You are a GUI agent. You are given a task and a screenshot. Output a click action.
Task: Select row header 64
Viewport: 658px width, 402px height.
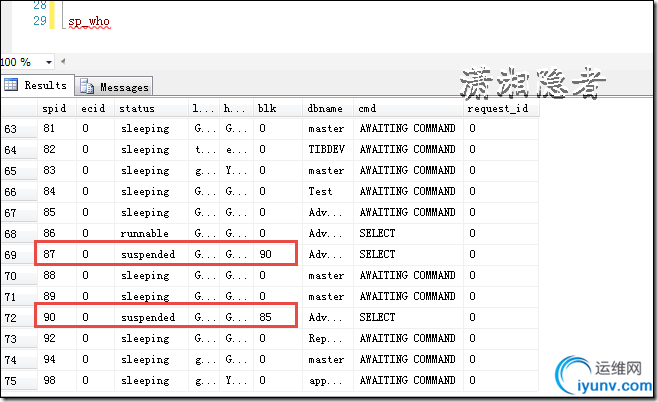[x=19, y=150]
